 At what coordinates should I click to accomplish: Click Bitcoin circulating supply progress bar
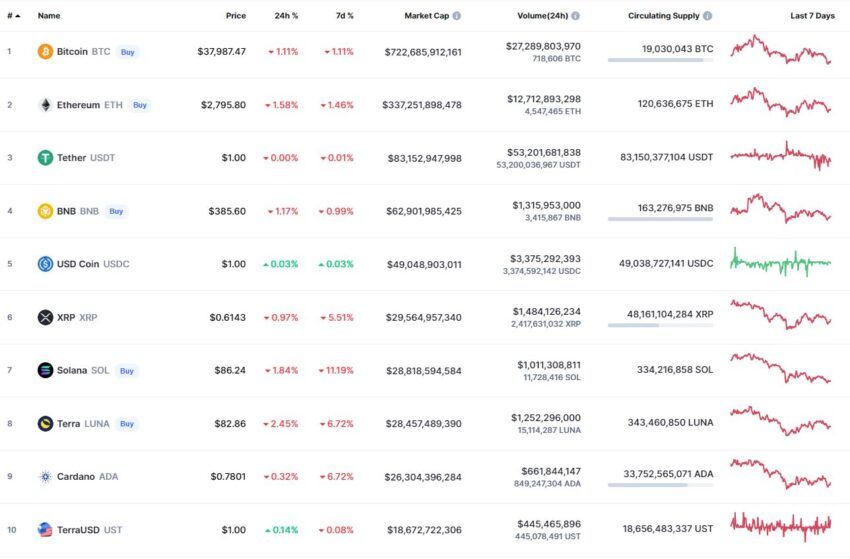click(660, 60)
